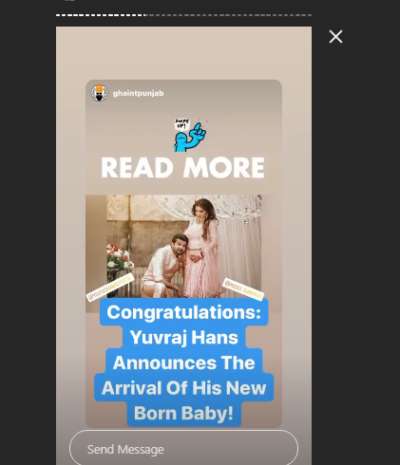
Task: Tap the 'Arrival Of His New' headline line
Action: point(184,388)
